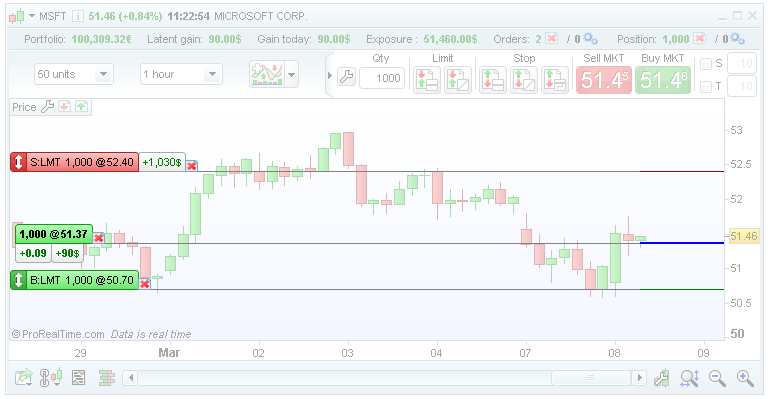This screenshot has width=770, height=399.
Task: Select the S:LMT 1,000 @52.40 order label
Action: (x=75, y=162)
